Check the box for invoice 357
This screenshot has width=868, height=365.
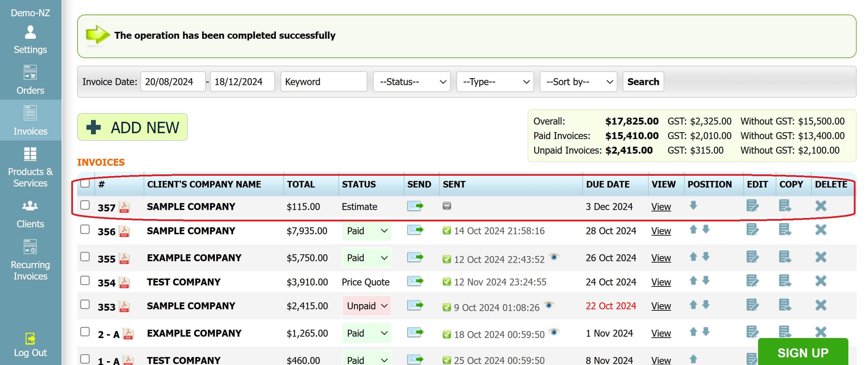(x=85, y=205)
